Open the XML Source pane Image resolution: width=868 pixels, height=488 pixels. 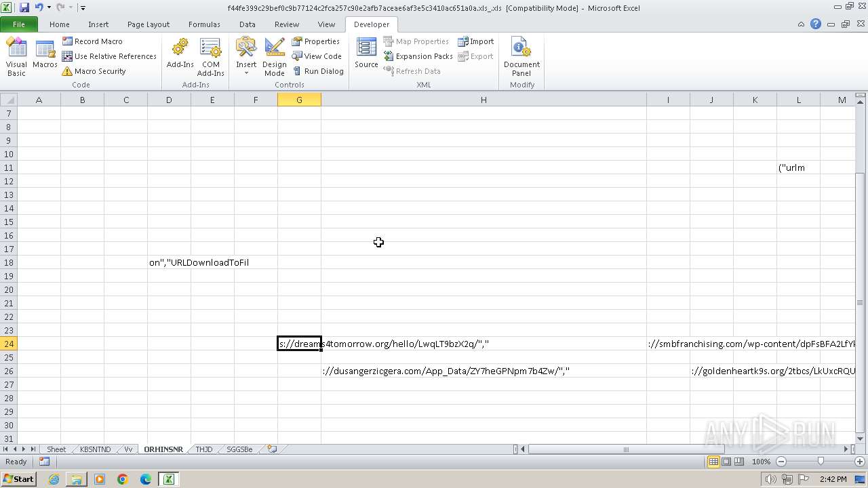point(366,54)
